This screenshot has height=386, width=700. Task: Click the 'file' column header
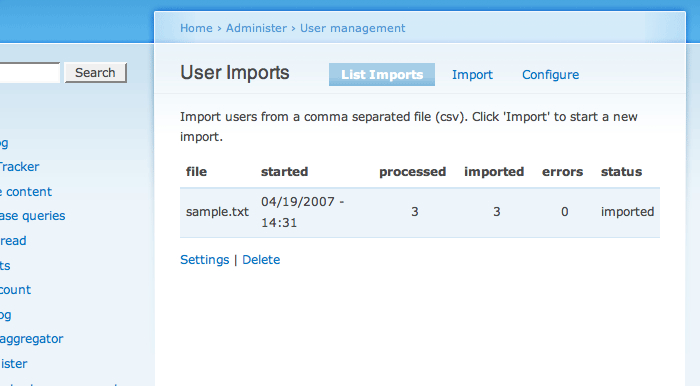196,172
